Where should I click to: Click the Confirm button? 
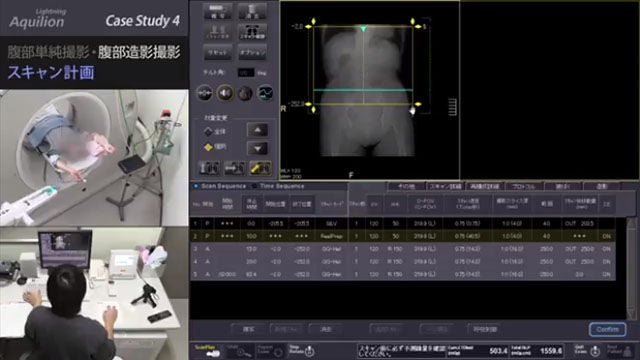coord(607,329)
